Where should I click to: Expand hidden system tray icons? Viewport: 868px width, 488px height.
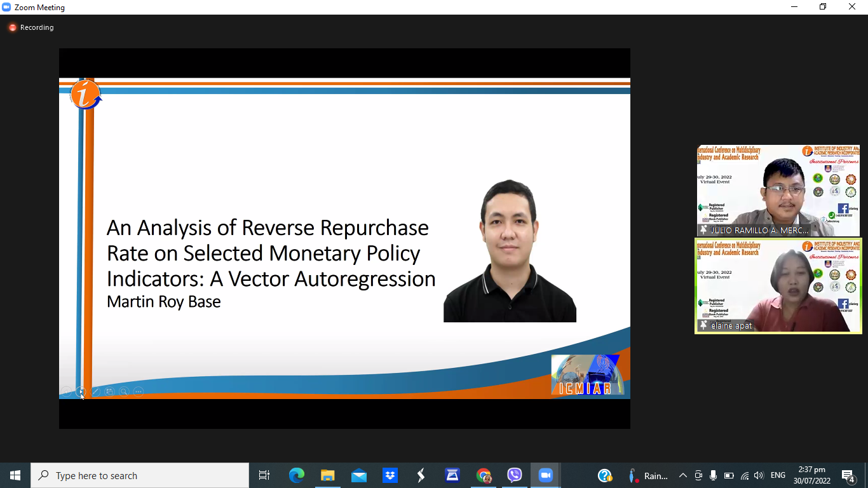click(x=683, y=475)
